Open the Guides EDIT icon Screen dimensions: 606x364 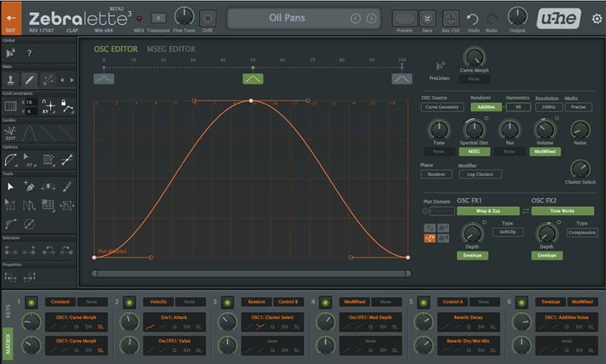coord(10,133)
